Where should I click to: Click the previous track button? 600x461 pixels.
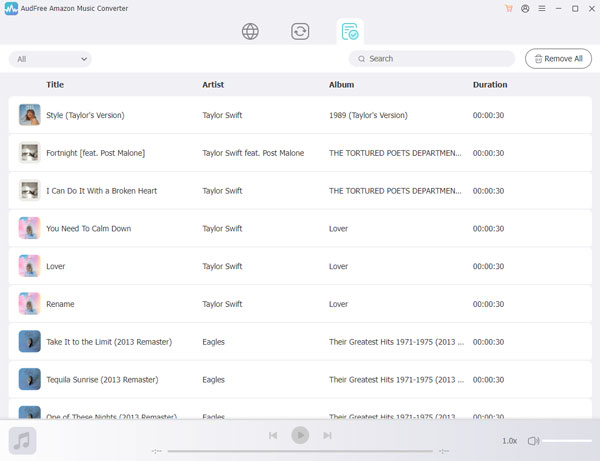coord(273,435)
